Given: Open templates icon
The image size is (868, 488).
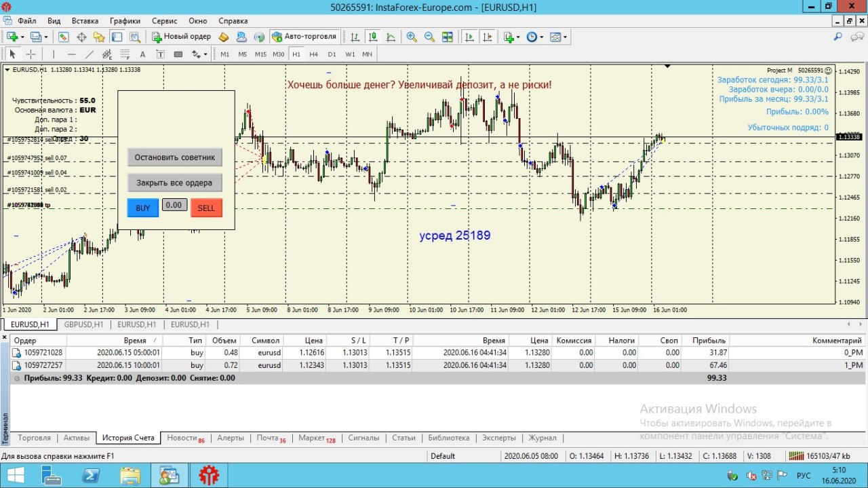Looking at the screenshot, I should click(x=555, y=37).
